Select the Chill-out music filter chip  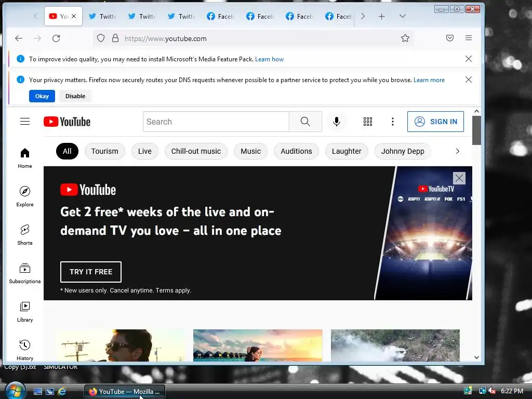click(x=196, y=151)
